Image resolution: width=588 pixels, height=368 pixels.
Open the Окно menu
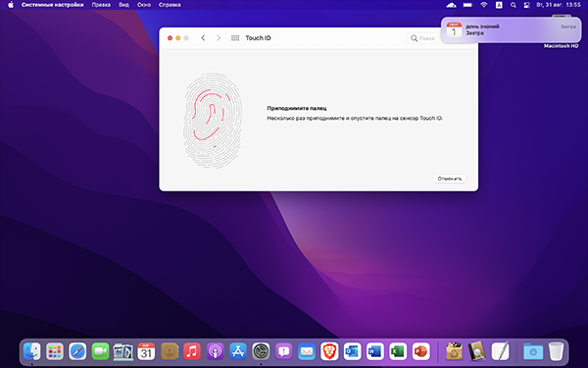pos(144,5)
